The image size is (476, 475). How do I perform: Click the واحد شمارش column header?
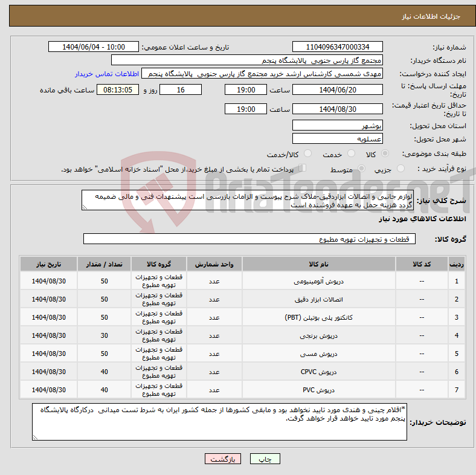coord(214,264)
